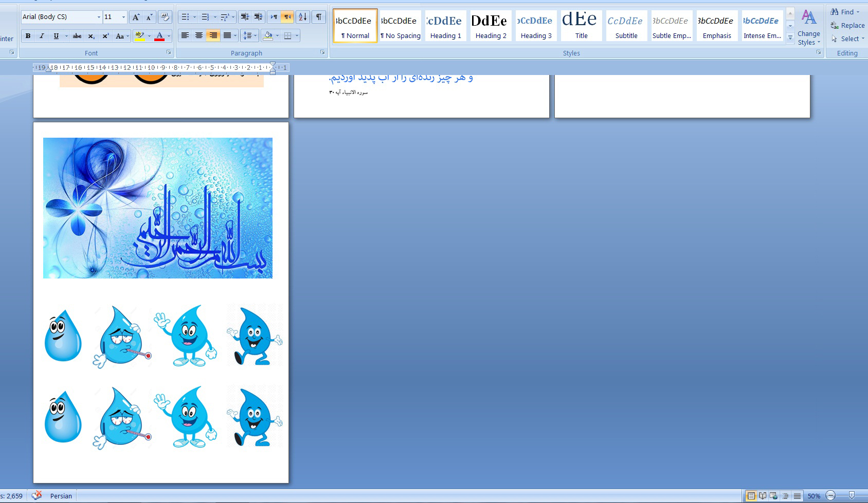Image resolution: width=868 pixels, height=503 pixels.
Task: Align text left
Action: [185, 36]
